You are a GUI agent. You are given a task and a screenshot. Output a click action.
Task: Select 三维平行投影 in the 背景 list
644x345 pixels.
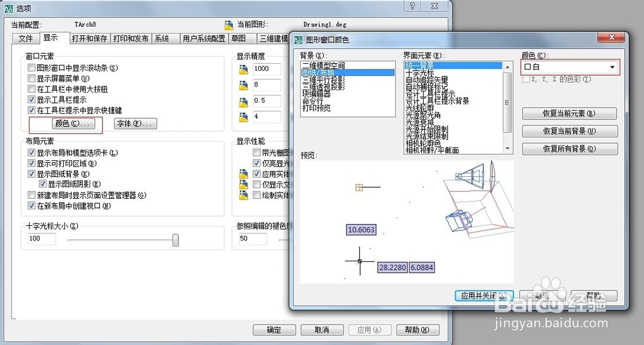coord(323,80)
